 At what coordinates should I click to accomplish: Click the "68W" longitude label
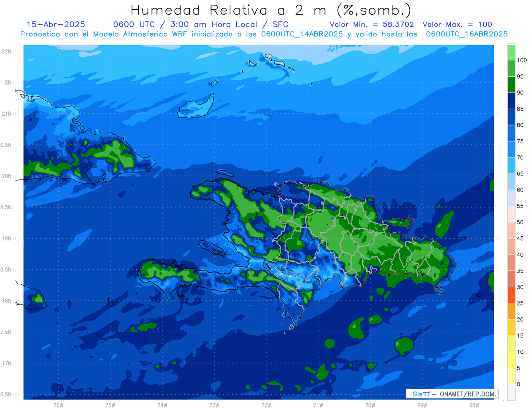coord(474,405)
